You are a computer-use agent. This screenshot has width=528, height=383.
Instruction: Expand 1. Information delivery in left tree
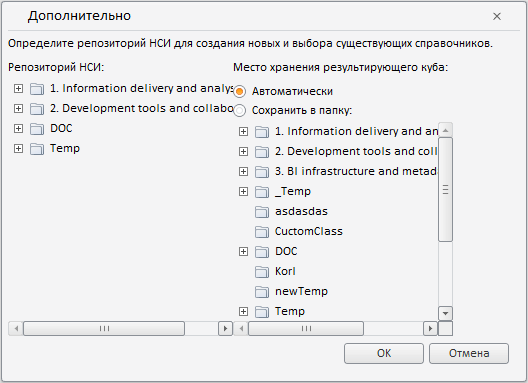[x=19, y=88]
